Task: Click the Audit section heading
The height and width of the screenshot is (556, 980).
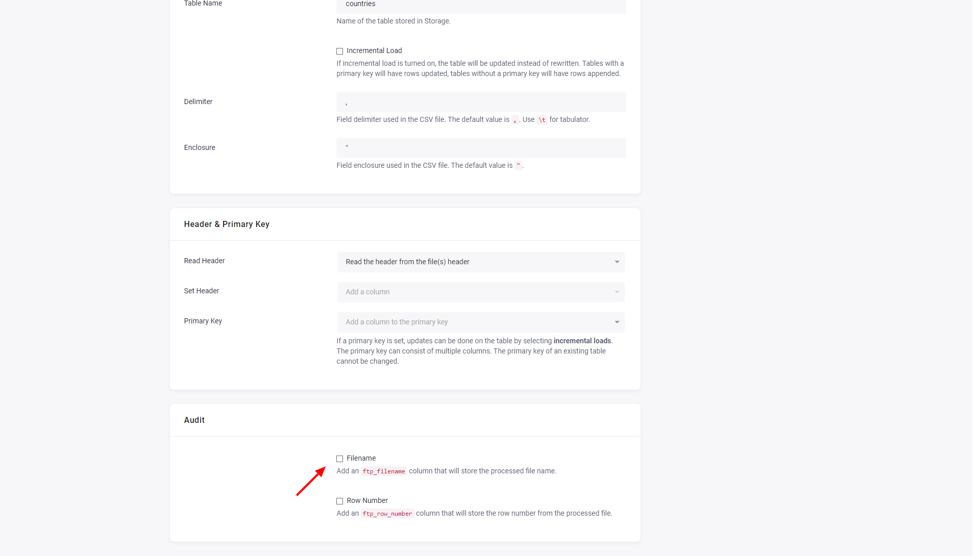Action: [x=194, y=420]
